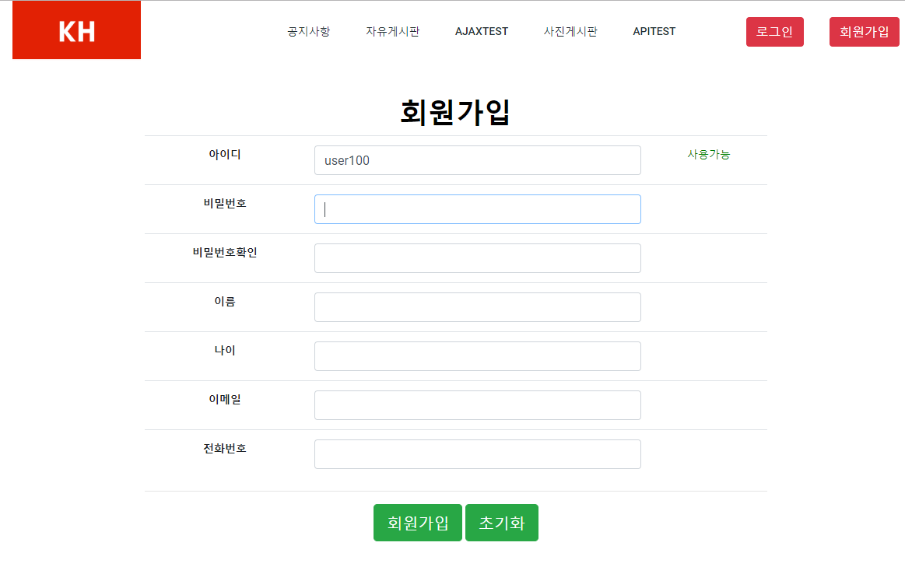Click the red 회원가입 header button
The width and height of the screenshot is (905, 588).
864,32
